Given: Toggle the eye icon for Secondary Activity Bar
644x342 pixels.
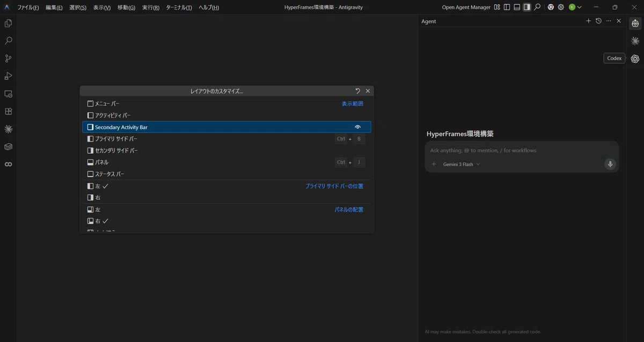Looking at the screenshot, I should 358,127.
